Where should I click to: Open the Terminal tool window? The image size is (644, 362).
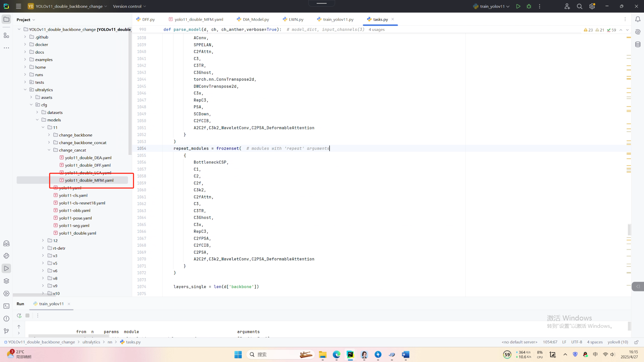tap(6, 306)
